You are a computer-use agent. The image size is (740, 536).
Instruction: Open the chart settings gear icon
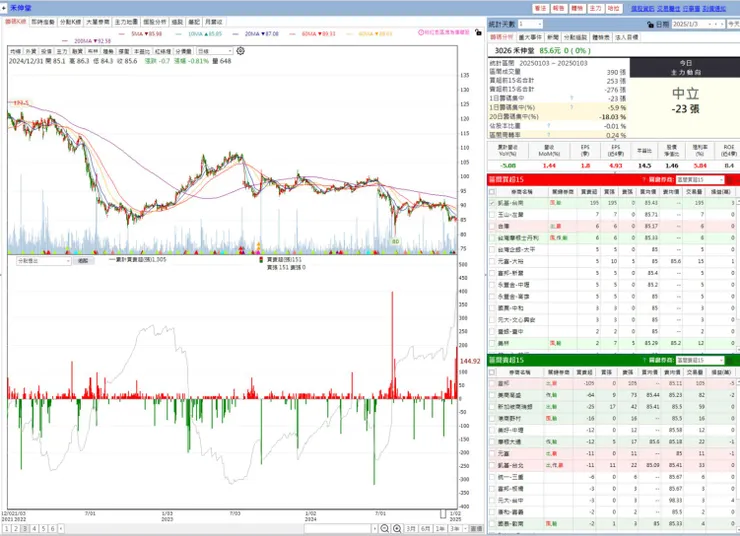(x=240, y=51)
